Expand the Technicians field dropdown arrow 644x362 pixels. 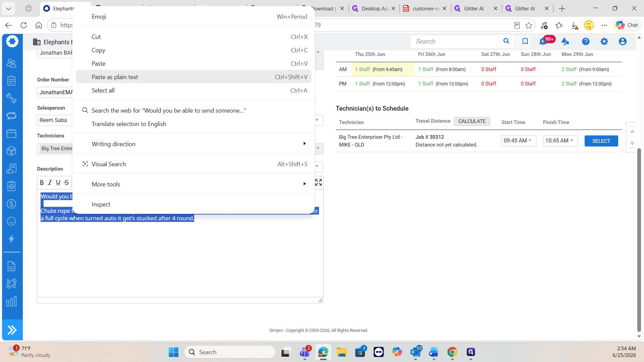pyautogui.click(x=318, y=148)
